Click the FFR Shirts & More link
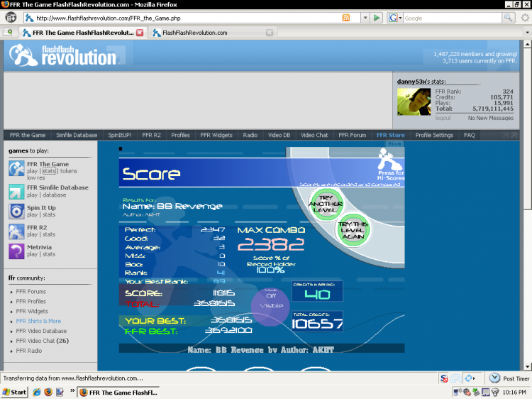 pyautogui.click(x=38, y=321)
